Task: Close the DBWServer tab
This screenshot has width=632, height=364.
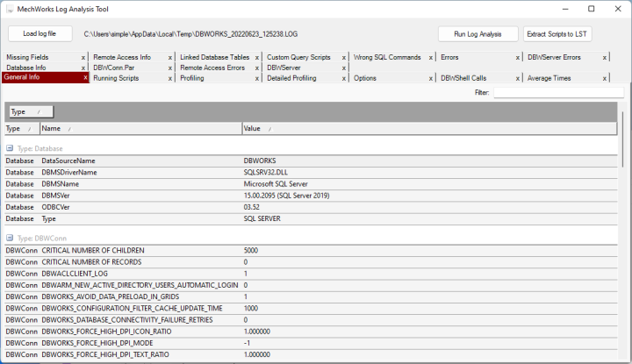Action: pos(344,68)
